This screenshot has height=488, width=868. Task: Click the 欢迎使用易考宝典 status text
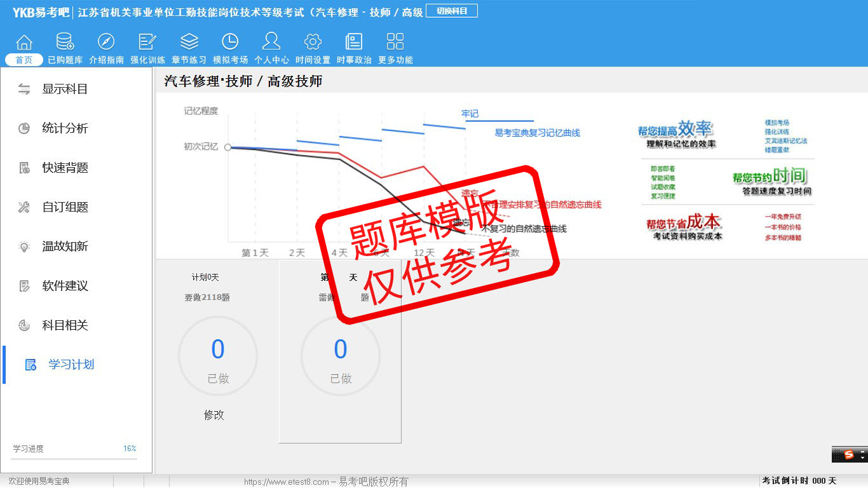(39, 482)
